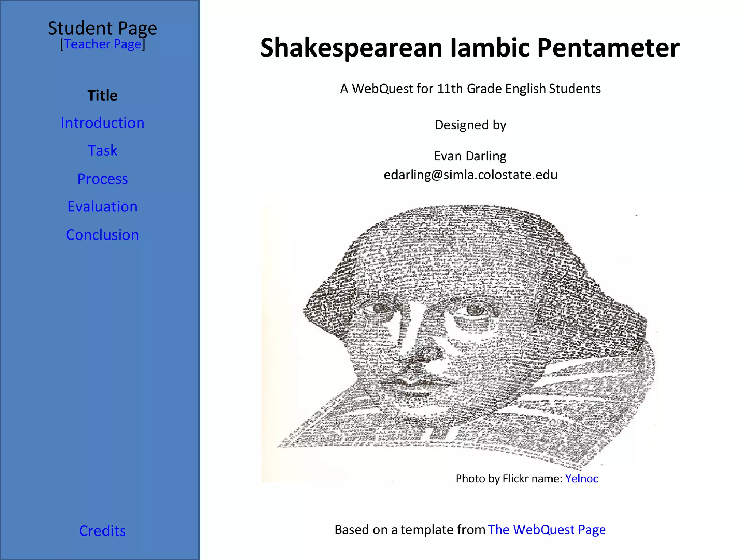This screenshot has height=560, width=747.
Task: Select the Title navigation item
Action: (102, 96)
